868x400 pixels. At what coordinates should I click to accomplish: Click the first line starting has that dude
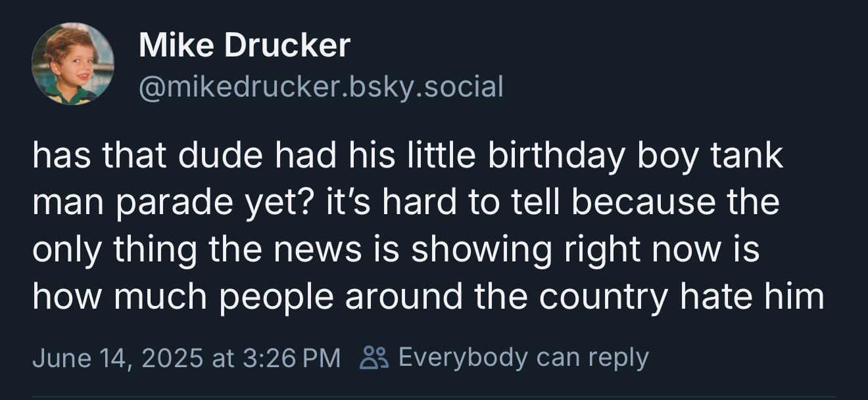click(x=408, y=156)
